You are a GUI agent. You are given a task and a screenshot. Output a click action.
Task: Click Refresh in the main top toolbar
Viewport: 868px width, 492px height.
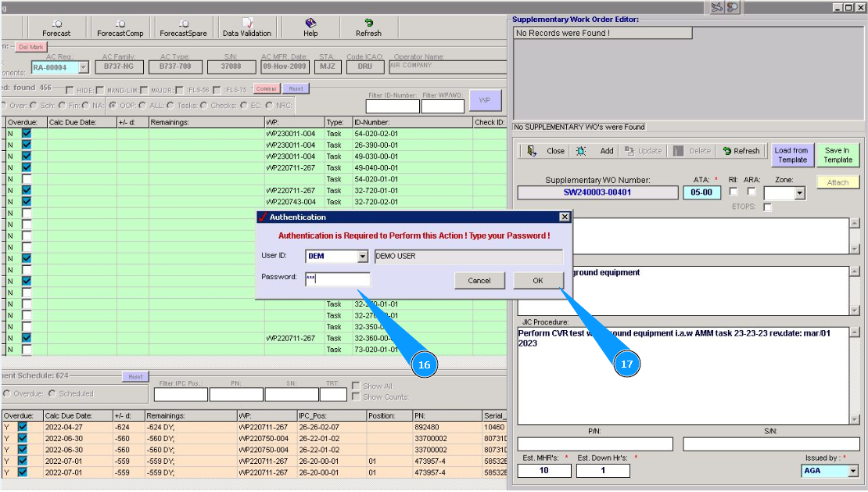tap(368, 27)
